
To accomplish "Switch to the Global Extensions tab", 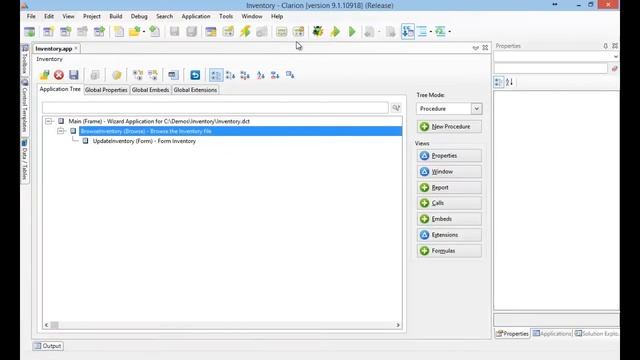I will coord(195,90).
